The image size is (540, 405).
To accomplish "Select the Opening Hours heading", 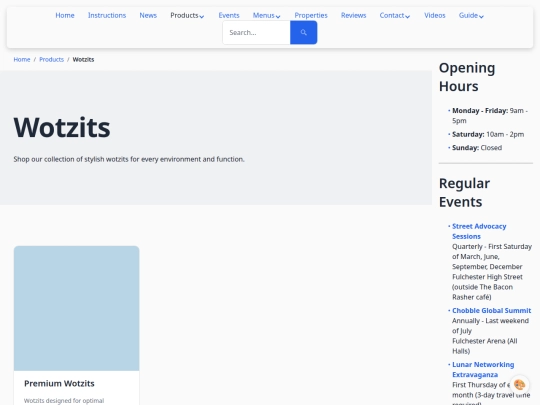I will 467,77.
